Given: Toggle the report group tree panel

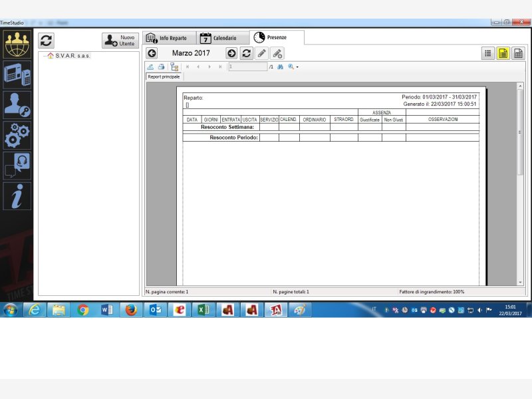Looking at the screenshot, I should [174, 67].
